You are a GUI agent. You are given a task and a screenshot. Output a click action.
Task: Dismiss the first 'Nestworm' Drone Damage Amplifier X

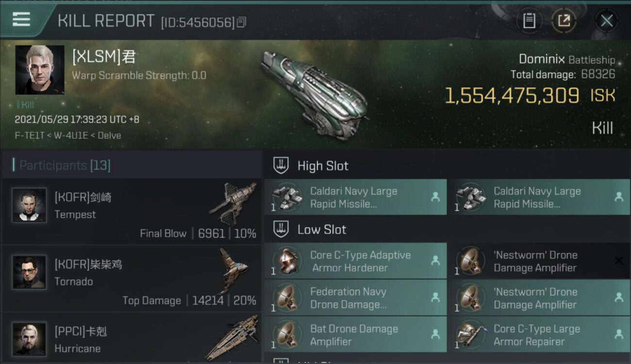coord(618,261)
